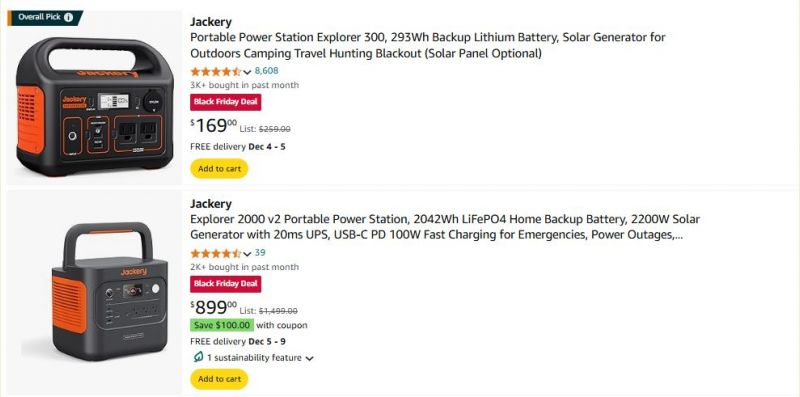Click the sustainability leaf icon
Viewport: 800px width, 397px height.
[x=198, y=357]
